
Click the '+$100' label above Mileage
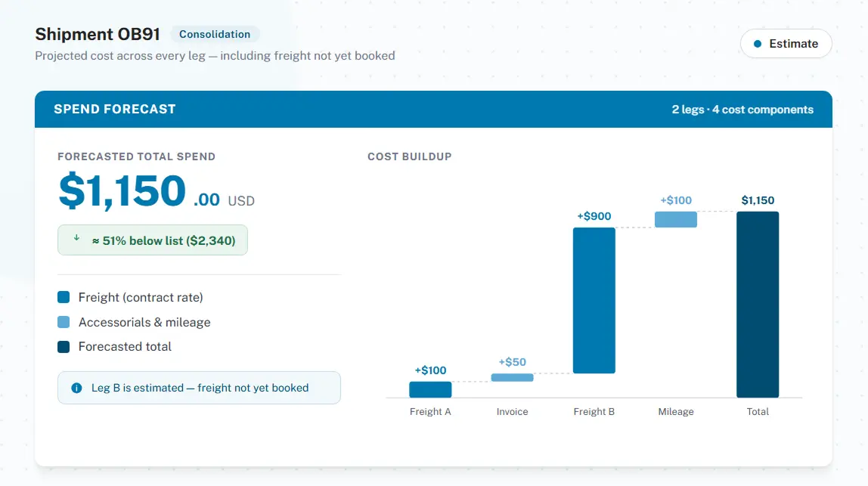tap(676, 200)
